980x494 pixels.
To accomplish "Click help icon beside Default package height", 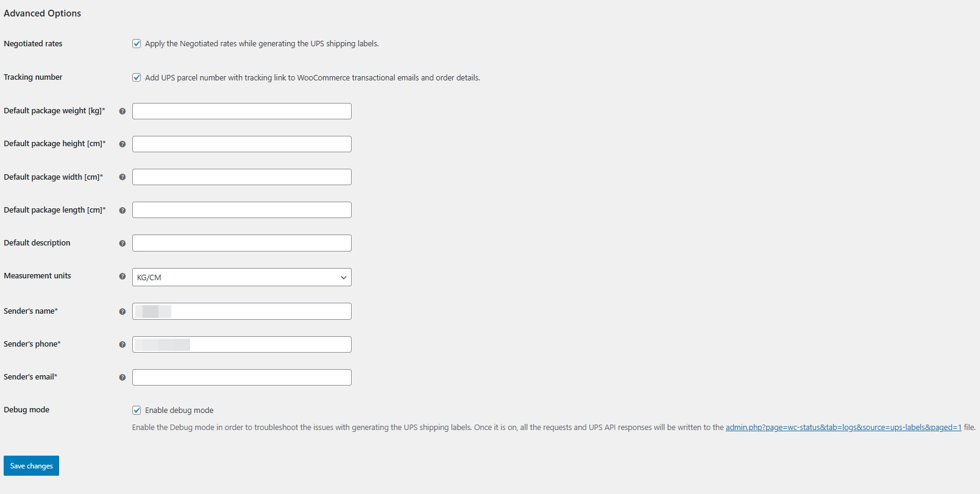I will click(122, 144).
